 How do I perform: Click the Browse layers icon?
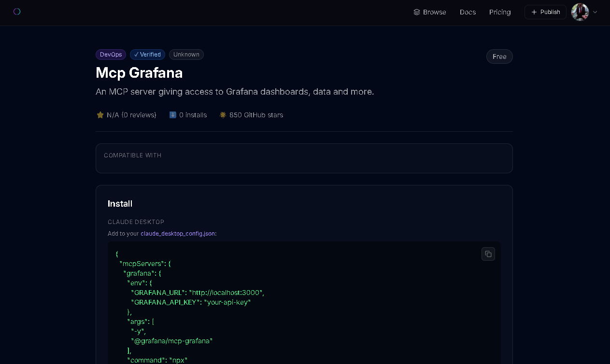click(x=417, y=12)
